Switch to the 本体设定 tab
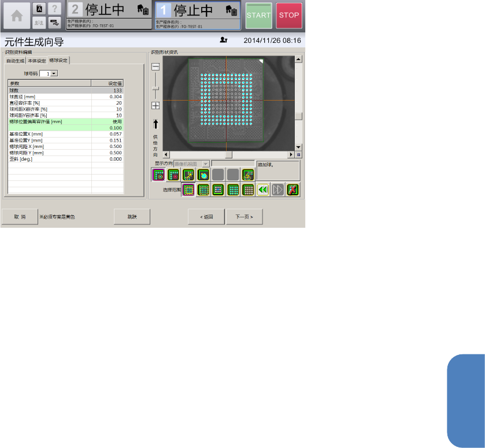 point(37,61)
